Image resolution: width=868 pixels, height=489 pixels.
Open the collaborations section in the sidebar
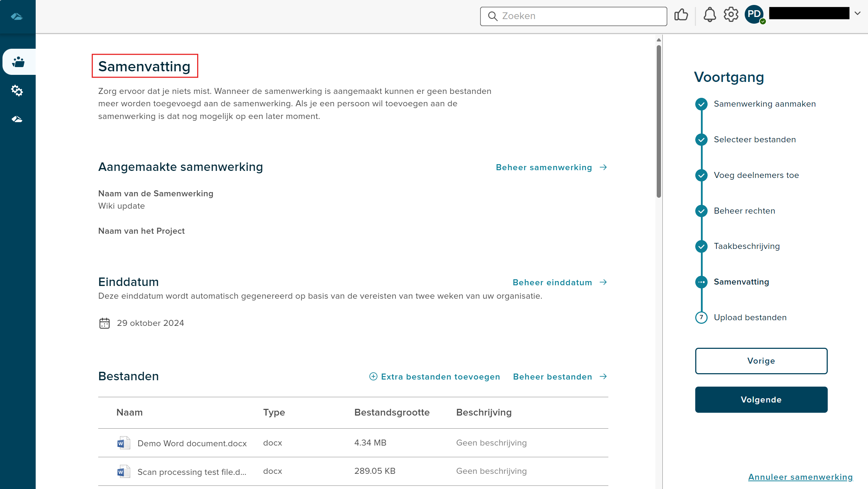click(x=18, y=62)
